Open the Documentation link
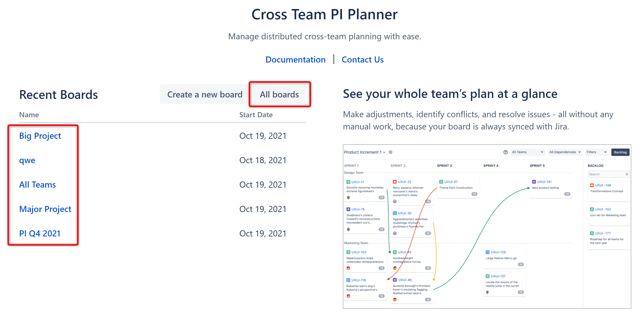The image size is (644, 319). 295,59
